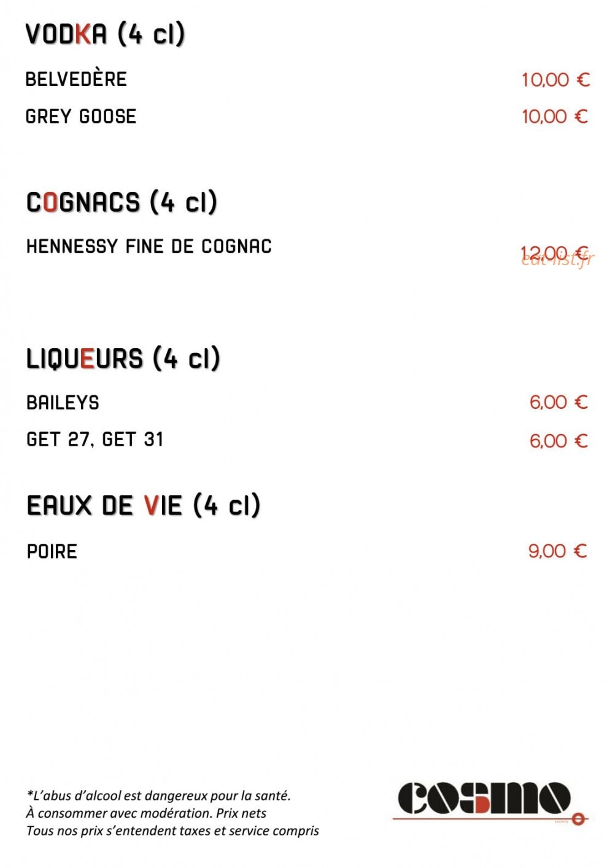
Task: Select the GREY GOOSE item
Action: (x=81, y=116)
